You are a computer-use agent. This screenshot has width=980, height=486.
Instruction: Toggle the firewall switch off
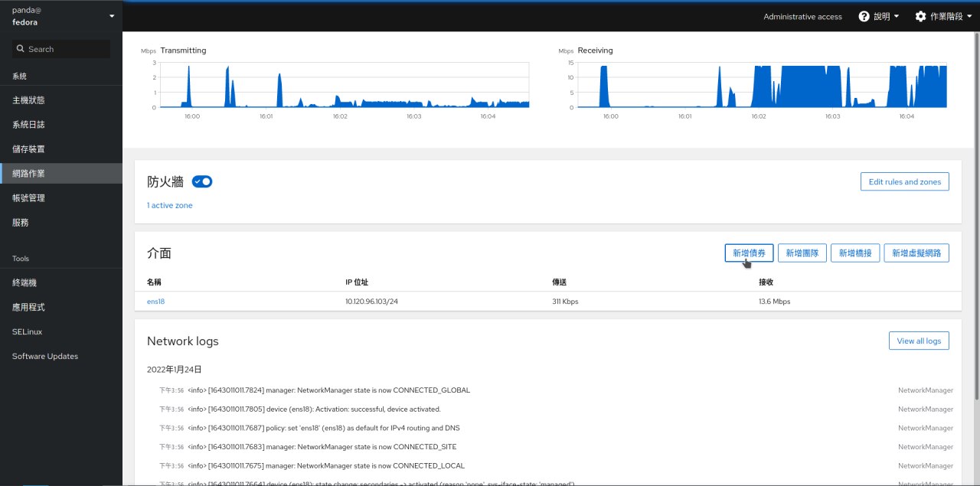[x=202, y=181]
